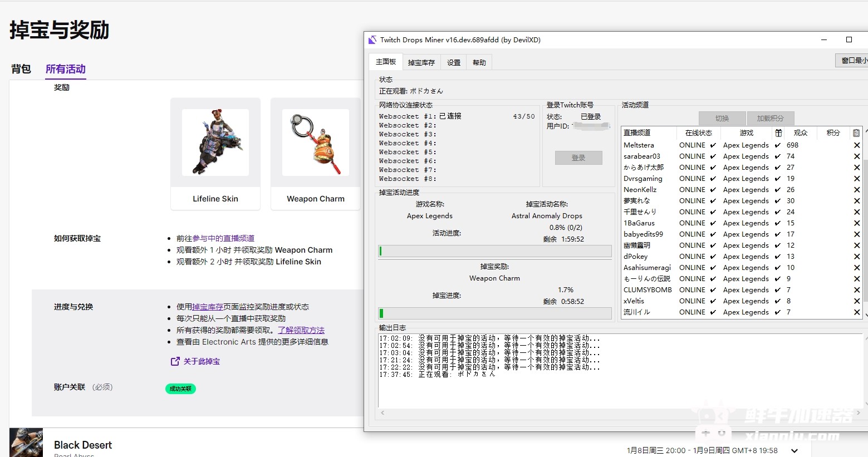This screenshot has height=457, width=868.
Task: Open the 了解领取方法 link
Action: point(301,330)
